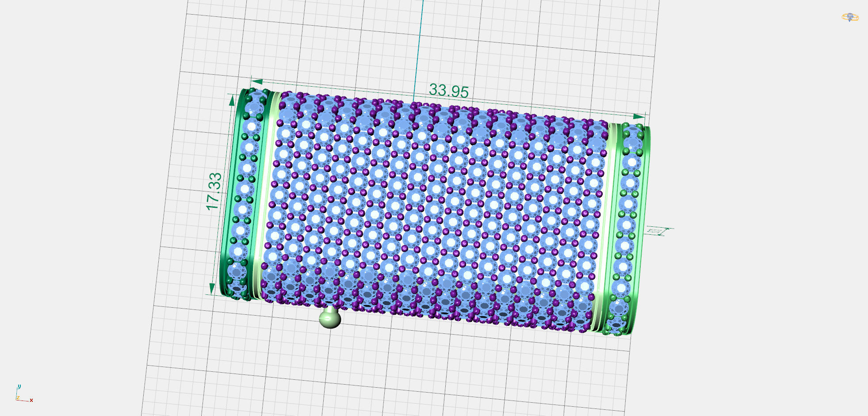The height and width of the screenshot is (416, 868).
Task: Select the 33.95 length dimension label
Action: point(448,91)
